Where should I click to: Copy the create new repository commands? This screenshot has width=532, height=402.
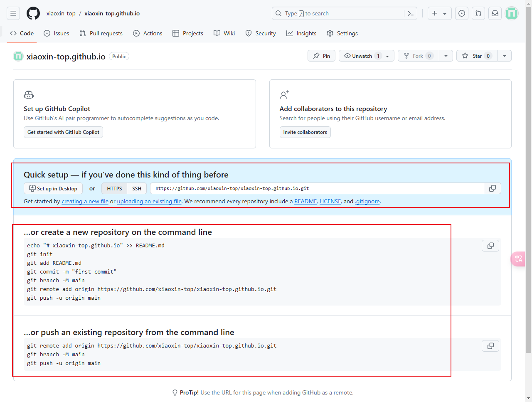490,246
